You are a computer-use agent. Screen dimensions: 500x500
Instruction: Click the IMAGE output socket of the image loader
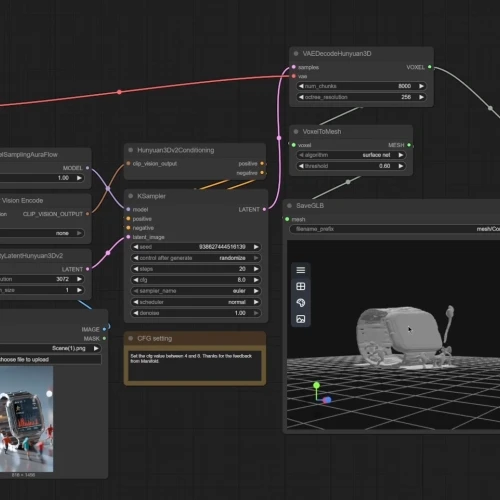point(104,329)
